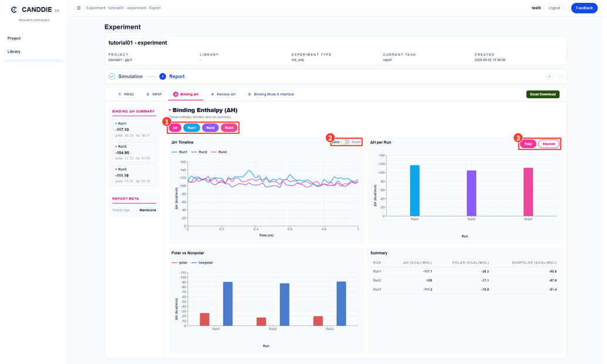Image resolution: width=607 pixels, height=364 pixels.
Task: Click the -117.1 value in Summary table
Action: point(427,271)
